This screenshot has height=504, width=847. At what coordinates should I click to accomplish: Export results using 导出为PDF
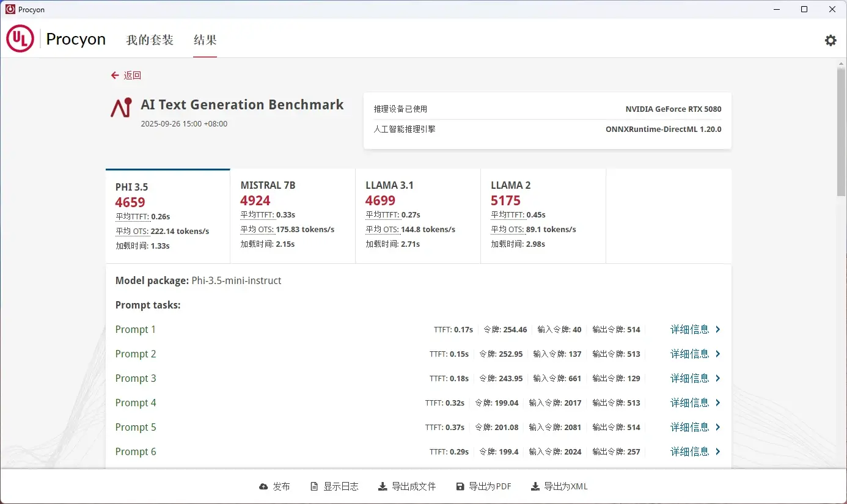tap(484, 487)
